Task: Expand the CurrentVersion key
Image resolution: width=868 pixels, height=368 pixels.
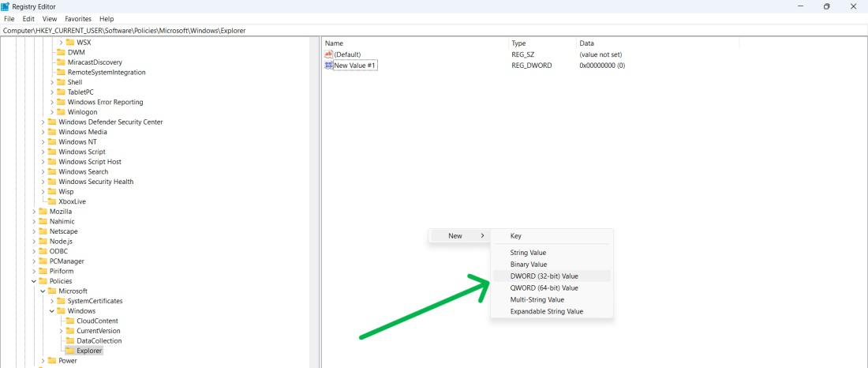Action: coord(61,331)
